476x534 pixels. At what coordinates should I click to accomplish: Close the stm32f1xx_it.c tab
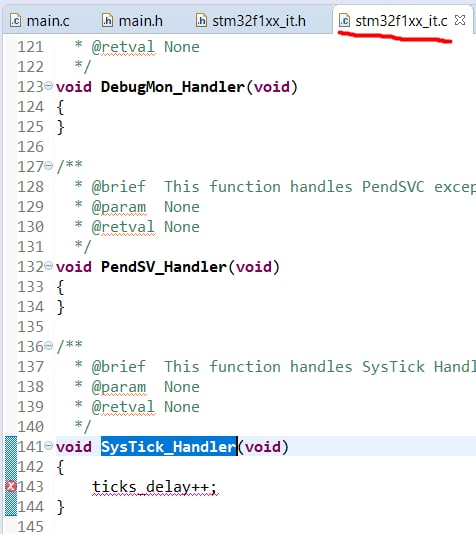click(x=460, y=20)
